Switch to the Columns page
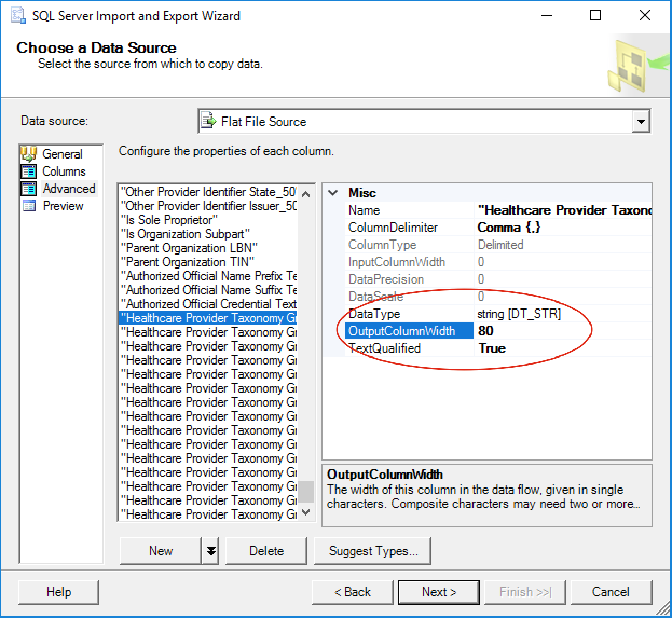This screenshot has width=672, height=618. pos(64,171)
